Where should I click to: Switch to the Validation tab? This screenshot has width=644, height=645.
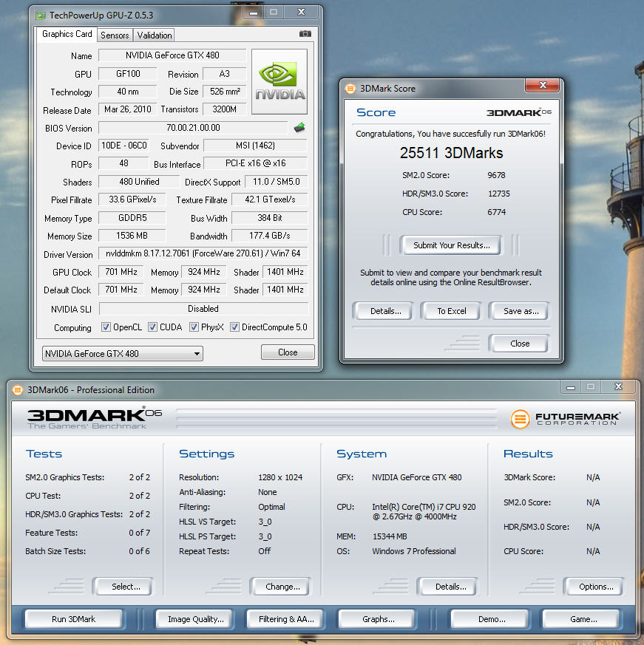pyautogui.click(x=154, y=35)
